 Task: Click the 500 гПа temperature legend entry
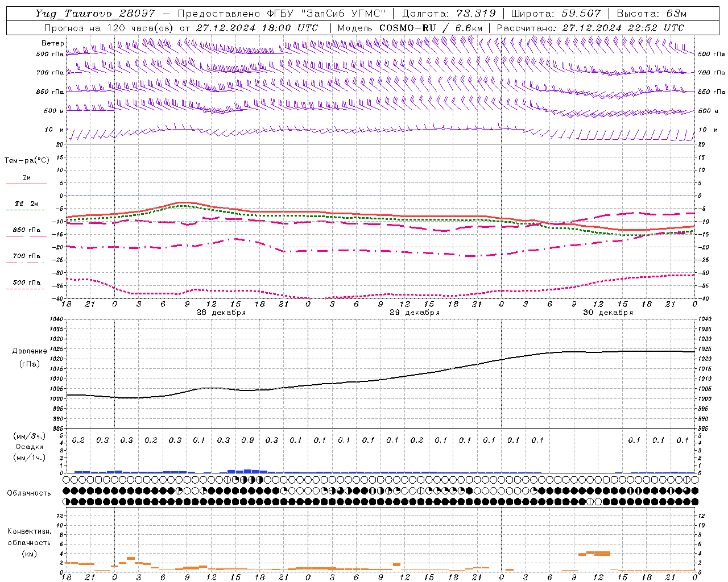(x=26, y=285)
